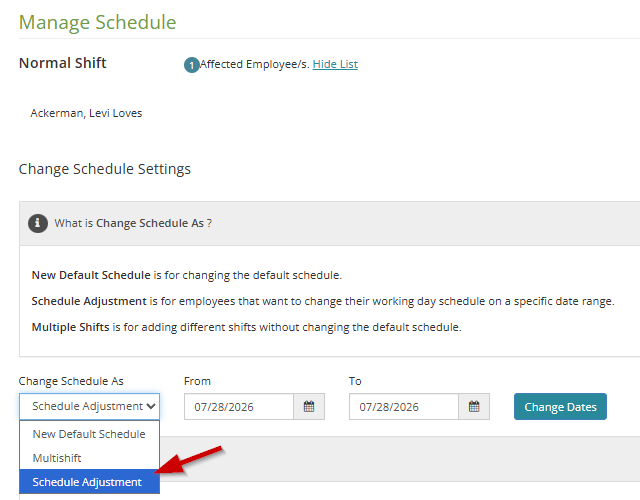Viewport: 640px width, 500px height.
Task: Click the Change Schedule Settings heading
Action: 104,169
